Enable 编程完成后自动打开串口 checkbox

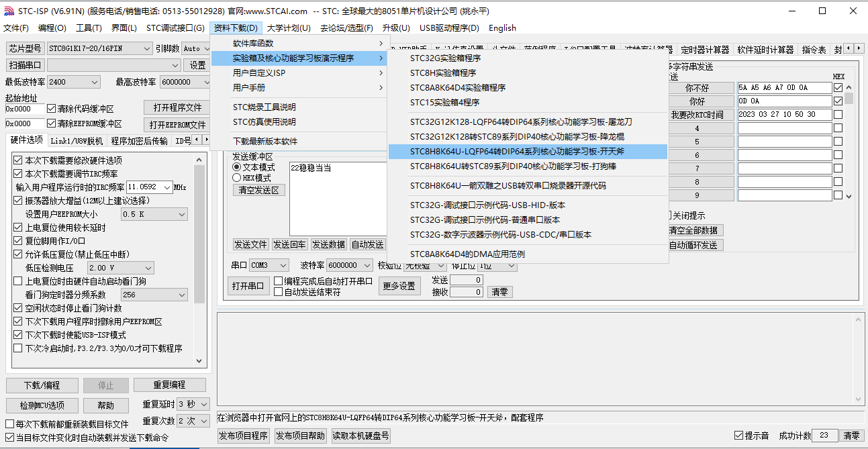279,281
